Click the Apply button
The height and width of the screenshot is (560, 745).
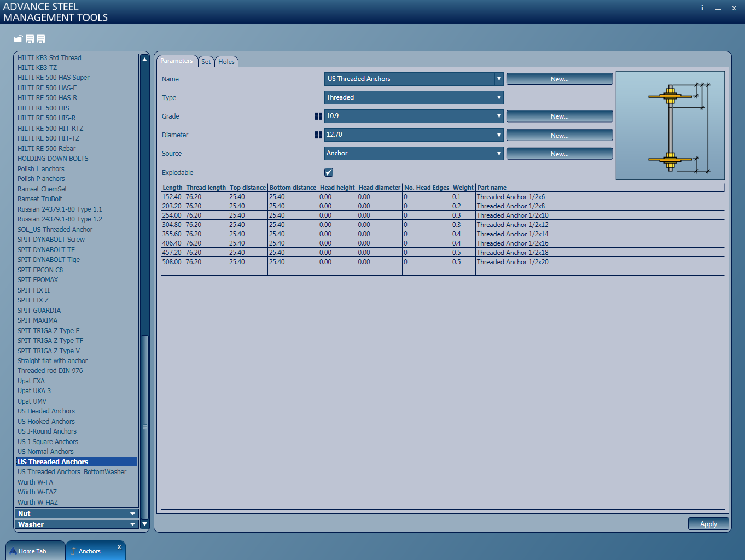click(708, 524)
